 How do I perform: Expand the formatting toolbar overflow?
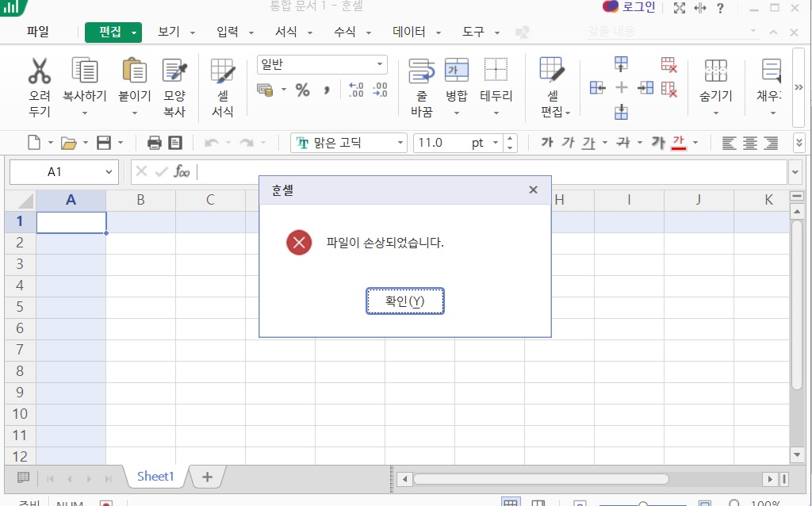pos(799,143)
